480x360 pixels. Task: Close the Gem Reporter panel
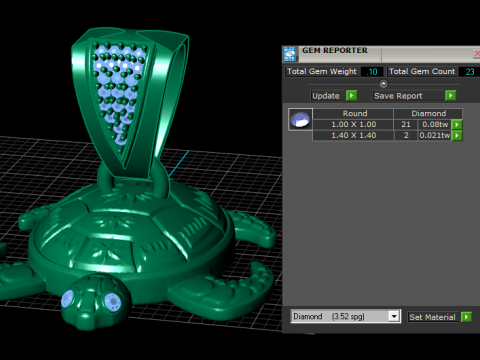(477, 53)
